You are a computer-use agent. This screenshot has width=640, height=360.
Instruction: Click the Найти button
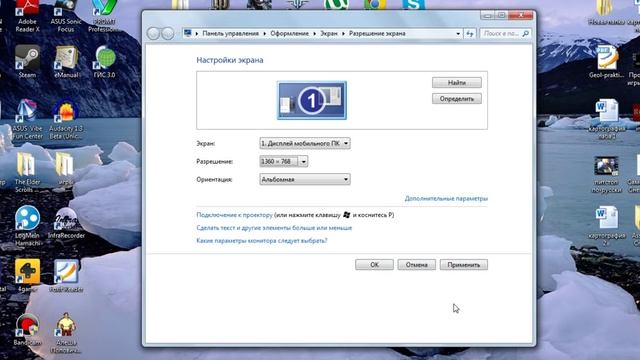pos(457,82)
